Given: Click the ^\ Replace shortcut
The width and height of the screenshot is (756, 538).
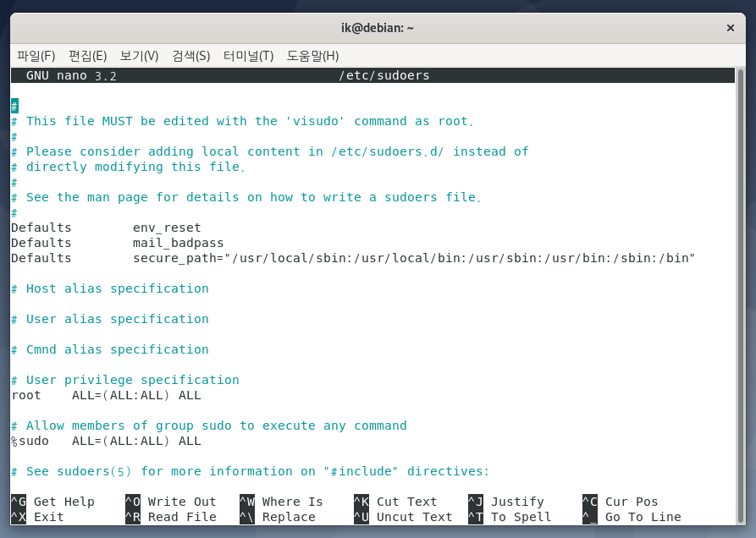Looking at the screenshot, I should tap(277, 518).
